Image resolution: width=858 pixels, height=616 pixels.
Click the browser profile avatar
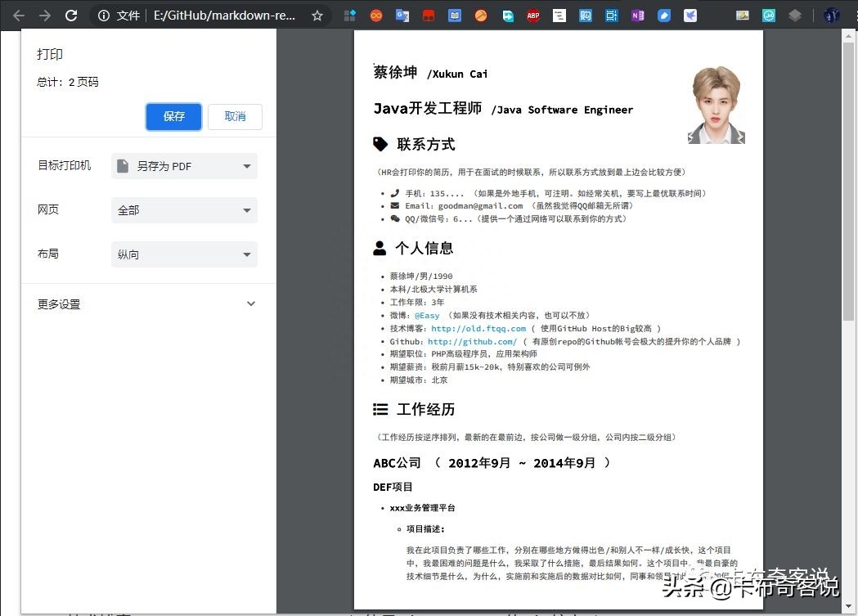click(x=832, y=15)
